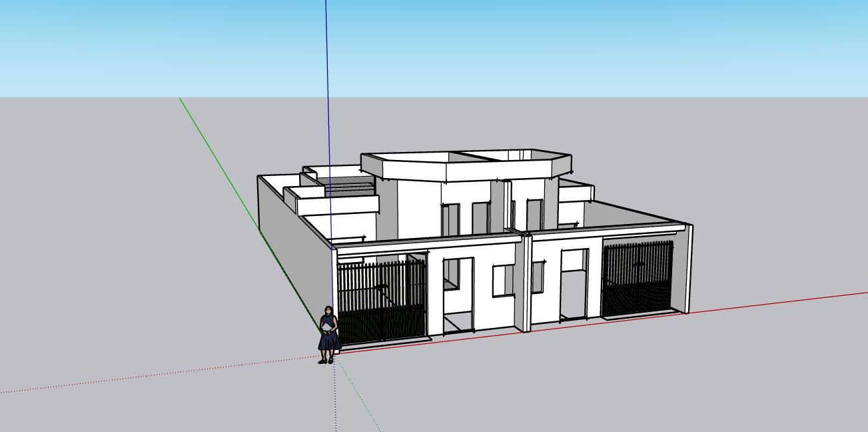Screen dimensions: 868x432
Task: Select the small window on left facade
Action: pos(503,281)
